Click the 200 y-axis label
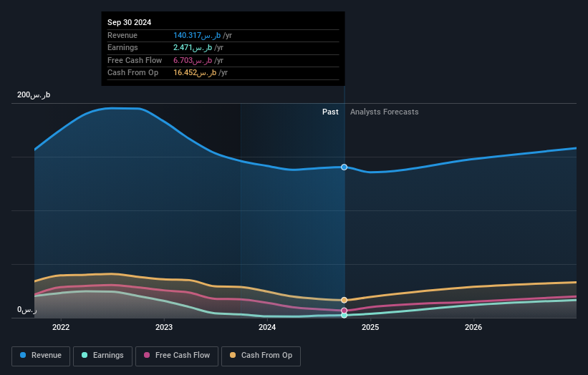 (34, 94)
